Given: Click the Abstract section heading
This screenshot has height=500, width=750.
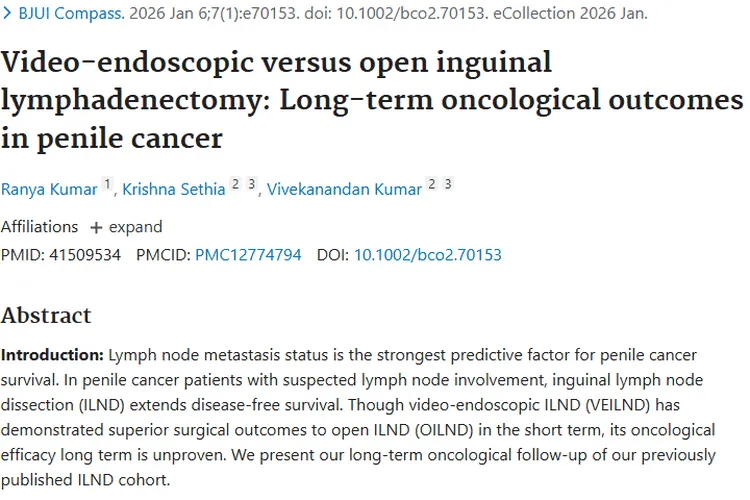Looking at the screenshot, I should pos(46,316).
